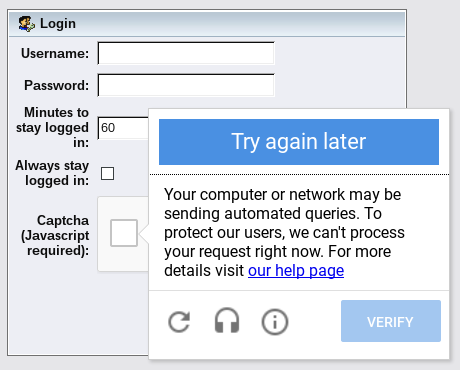
Task: Reload the captcha with the refresh icon
Action: [x=179, y=322]
